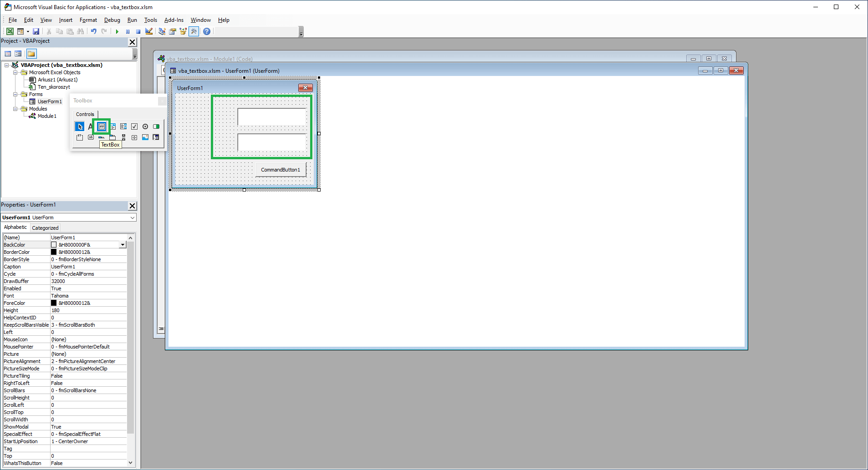Open the Insert UserForm dropdown arrow
The image size is (868, 470).
coord(28,32)
